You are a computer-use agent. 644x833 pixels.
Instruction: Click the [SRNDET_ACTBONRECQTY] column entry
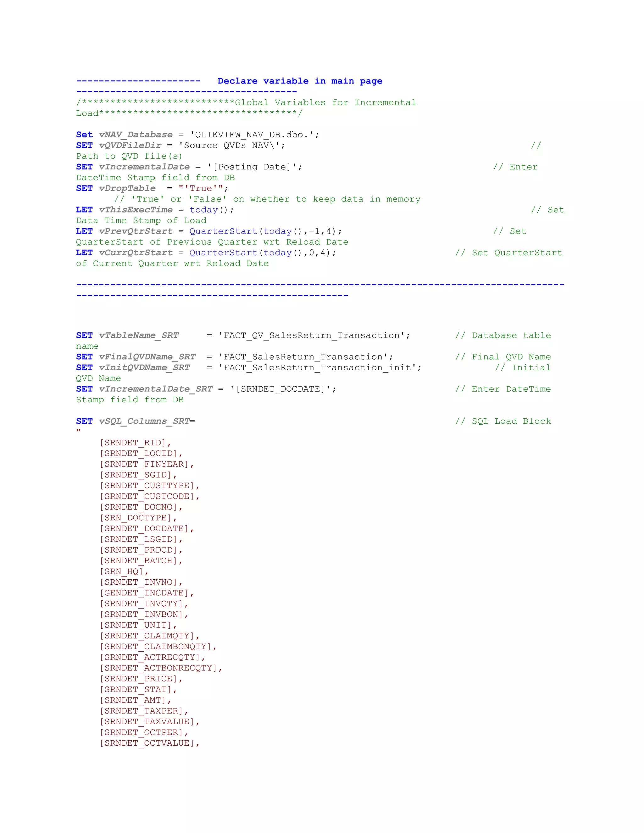click(158, 668)
